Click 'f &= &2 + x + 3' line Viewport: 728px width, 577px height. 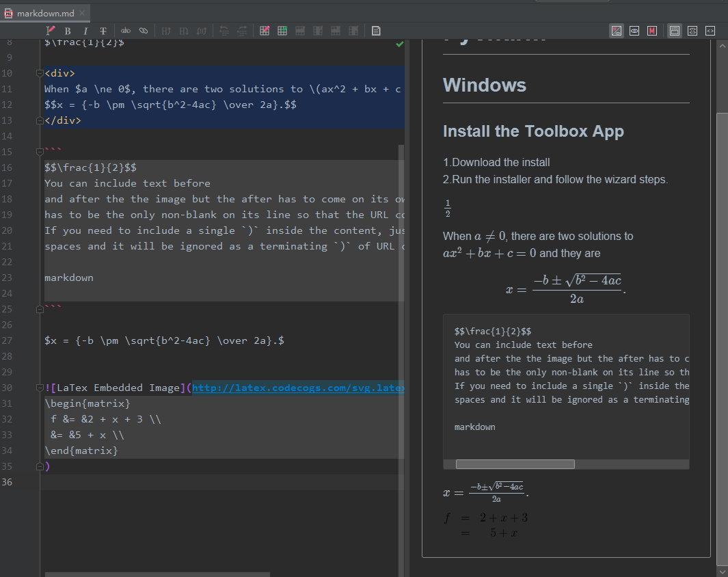coord(106,419)
